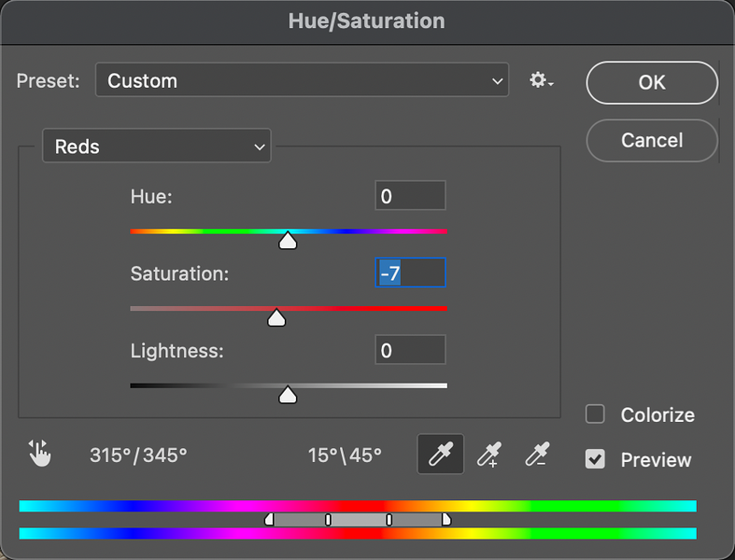Click the Hue value input field
The image size is (735, 560).
(410, 195)
